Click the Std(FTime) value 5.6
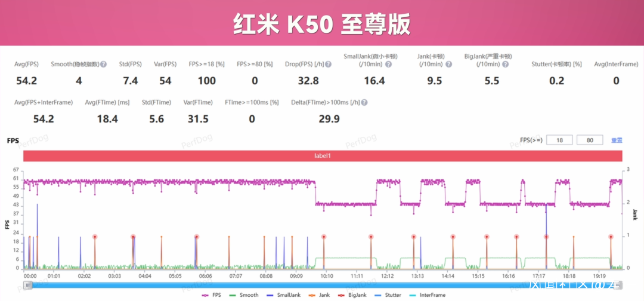Image resolution: width=644 pixels, height=301 pixels. click(x=156, y=119)
